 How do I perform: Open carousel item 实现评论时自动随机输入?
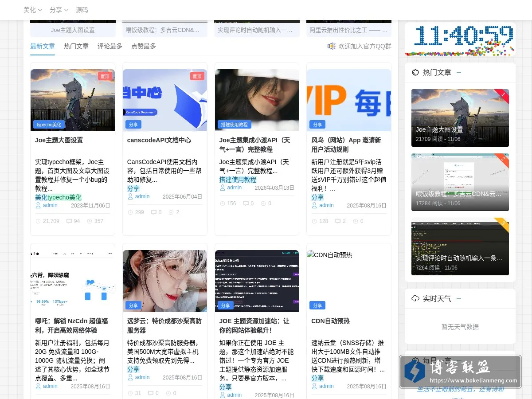pos(257,30)
